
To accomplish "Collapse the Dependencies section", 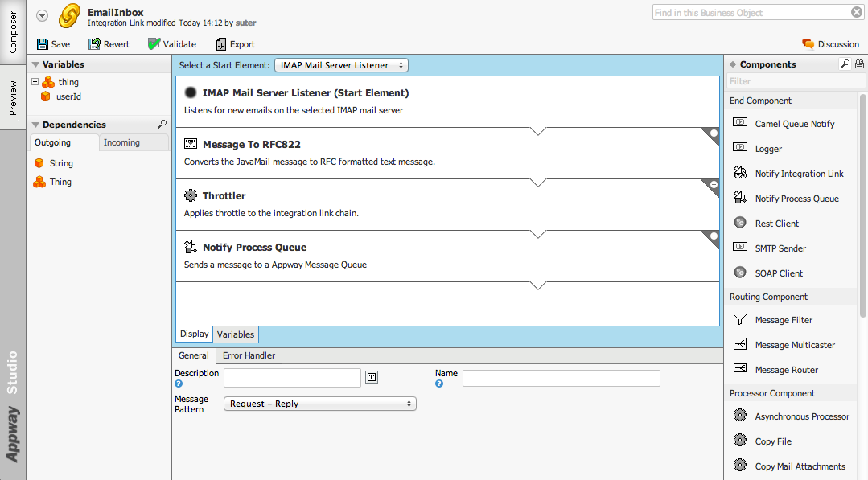I will (35, 125).
